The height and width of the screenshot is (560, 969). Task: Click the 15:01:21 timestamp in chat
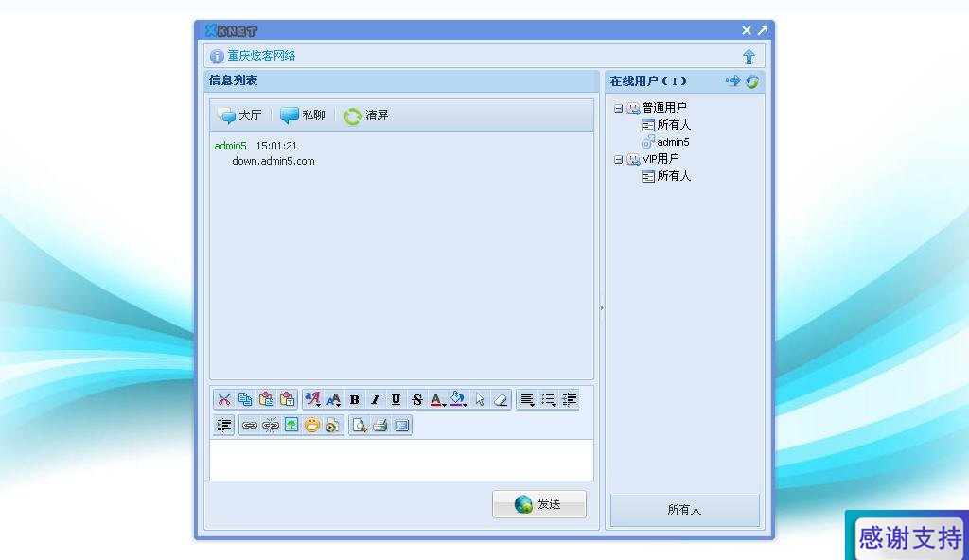tap(276, 146)
